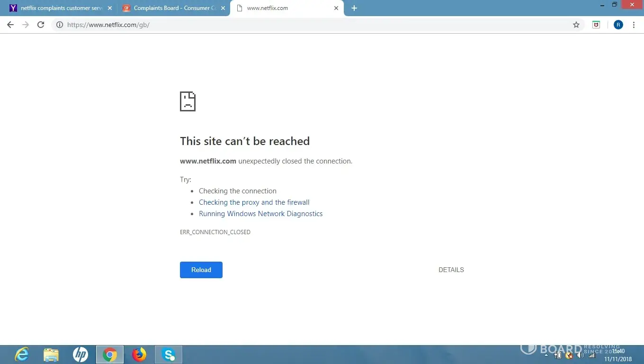This screenshot has width=644, height=364.
Task: Go back to the previous page
Action: (10, 25)
